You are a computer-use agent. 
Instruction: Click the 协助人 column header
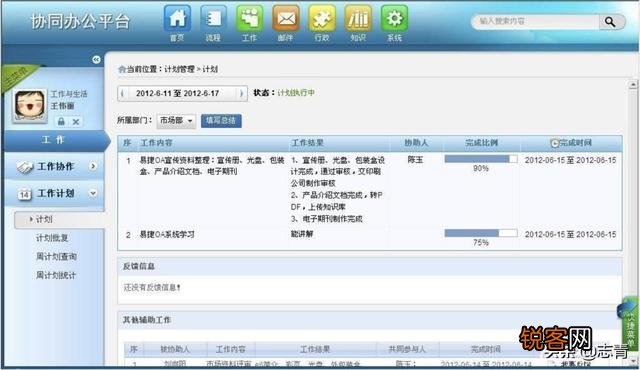(x=416, y=143)
